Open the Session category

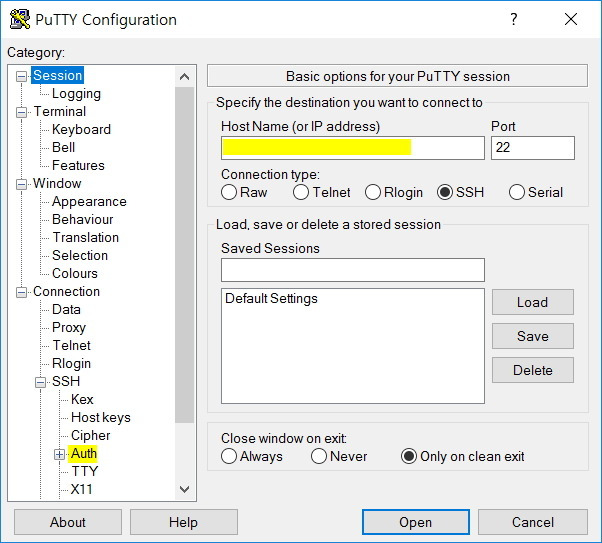tap(58, 75)
